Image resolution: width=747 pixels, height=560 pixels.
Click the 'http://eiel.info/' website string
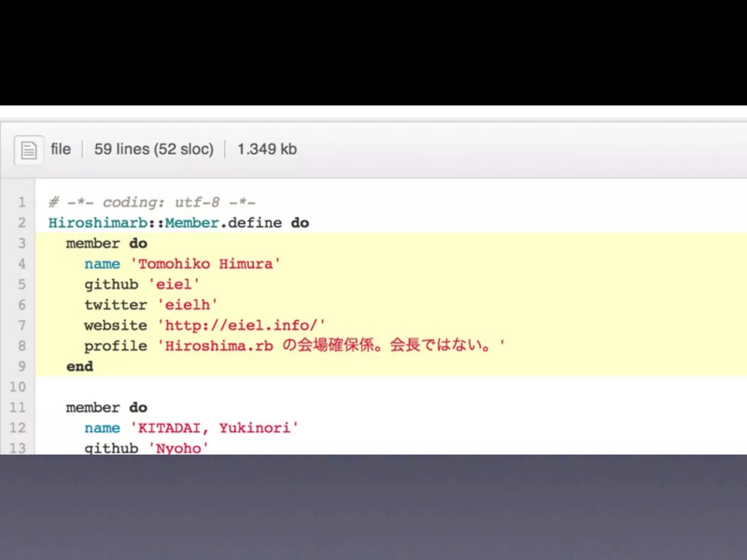(x=241, y=325)
